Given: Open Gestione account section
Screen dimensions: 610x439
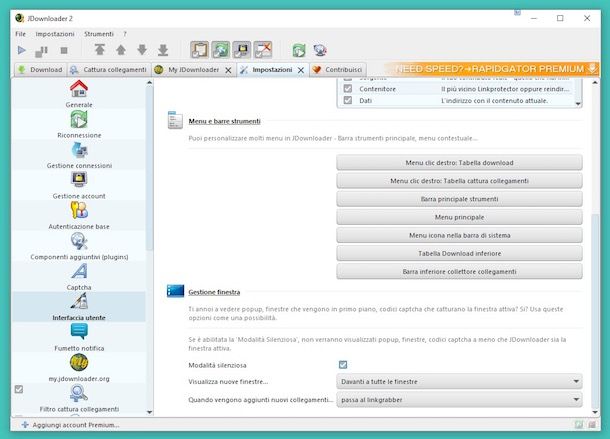Looking at the screenshot, I should [79, 185].
